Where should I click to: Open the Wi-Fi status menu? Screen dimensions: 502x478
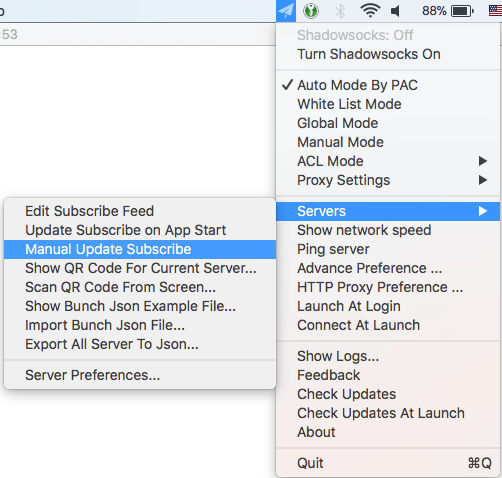(x=370, y=11)
